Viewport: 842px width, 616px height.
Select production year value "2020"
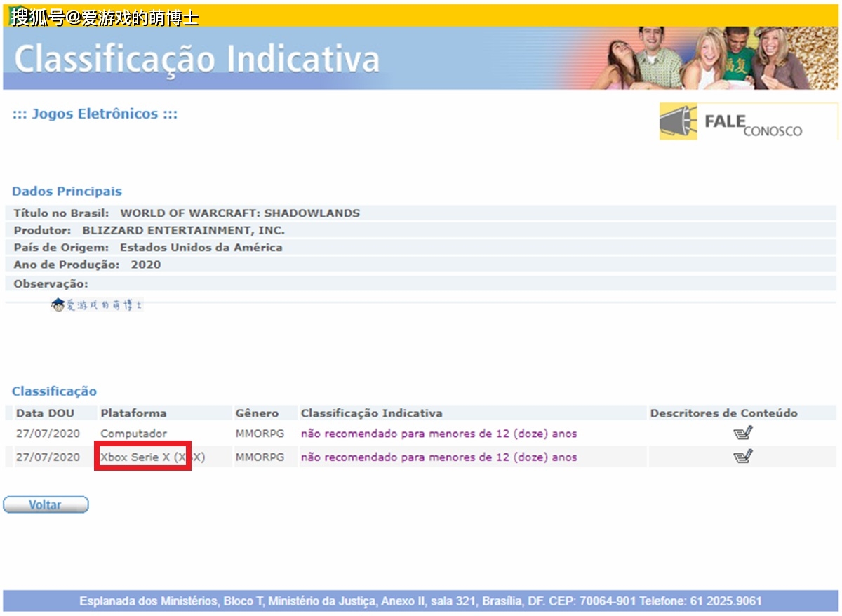(146, 265)
